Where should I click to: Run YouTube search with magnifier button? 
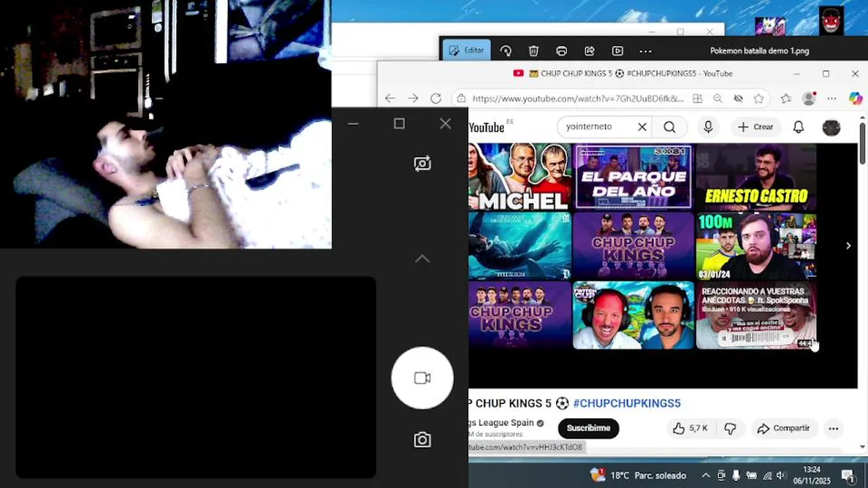tap(670, 127)
